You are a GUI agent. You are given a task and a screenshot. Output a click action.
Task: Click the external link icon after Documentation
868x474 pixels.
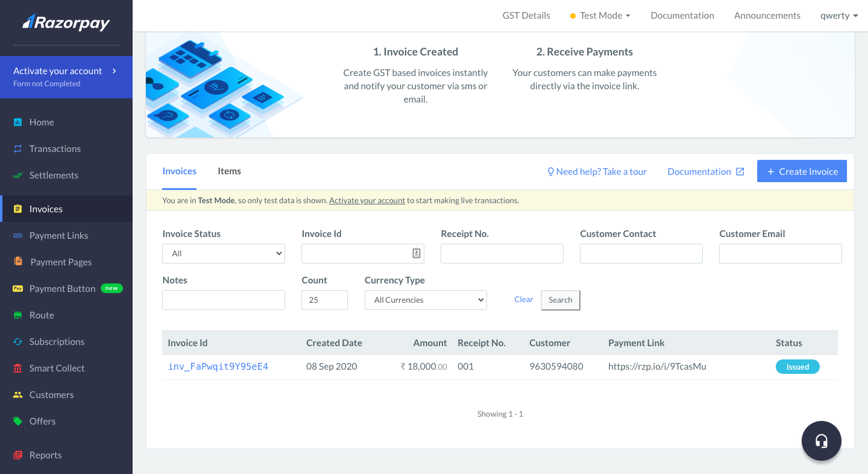tap(740, 172)
